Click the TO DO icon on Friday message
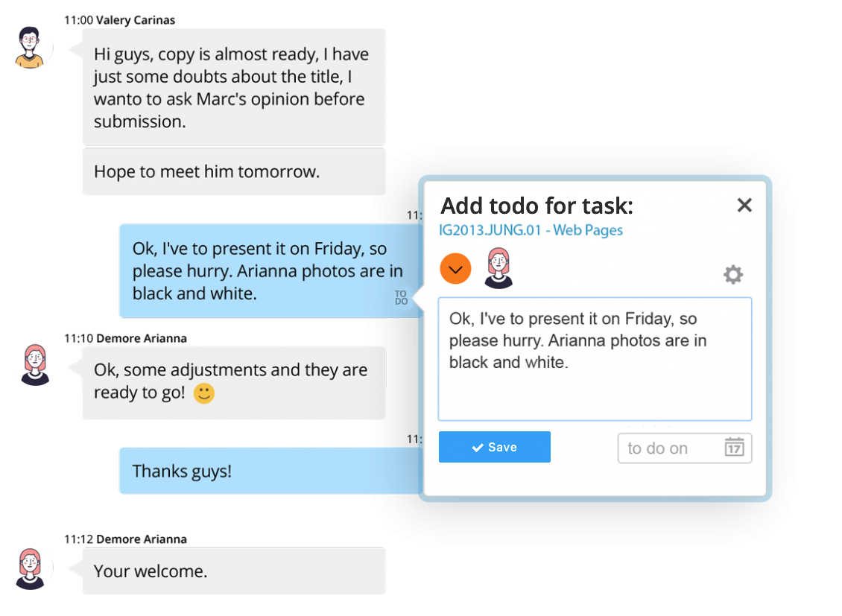 click(x=401, y=298)
